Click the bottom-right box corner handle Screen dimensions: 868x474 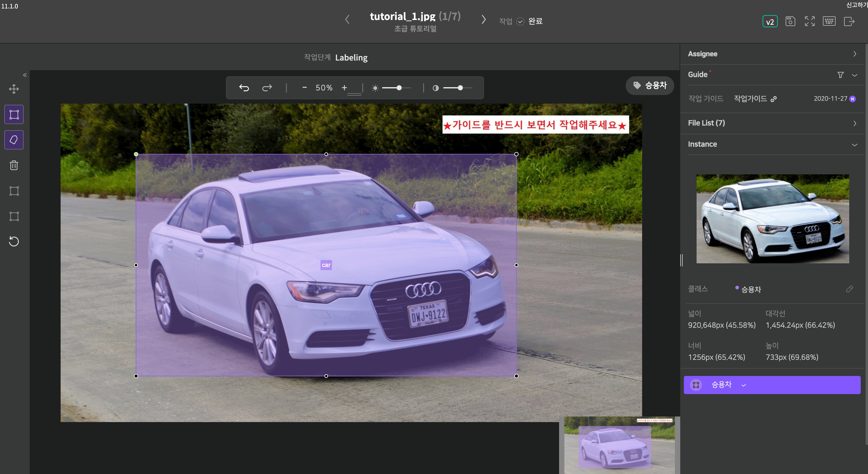point(516,376)
